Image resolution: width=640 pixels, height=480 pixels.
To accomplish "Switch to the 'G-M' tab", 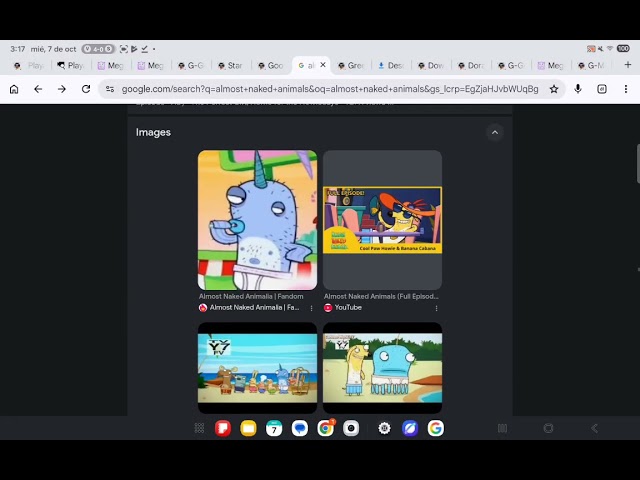I will click(590, 65).
